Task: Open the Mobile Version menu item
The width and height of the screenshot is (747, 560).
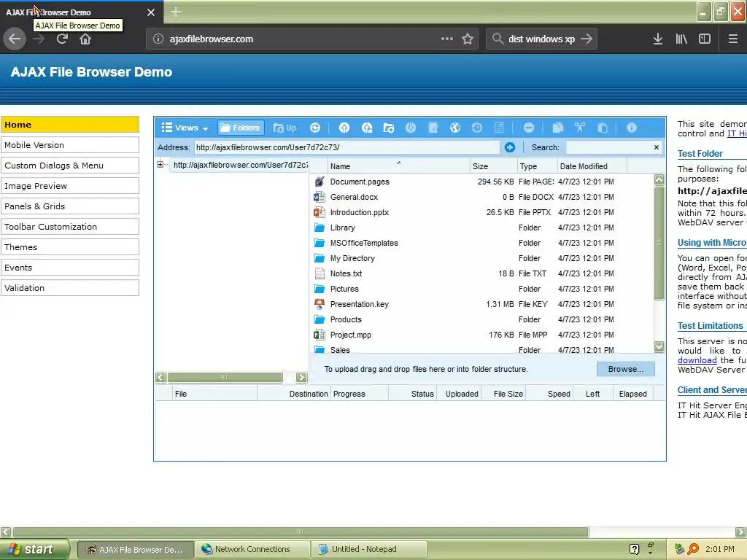Action: [x=70, y=145]
